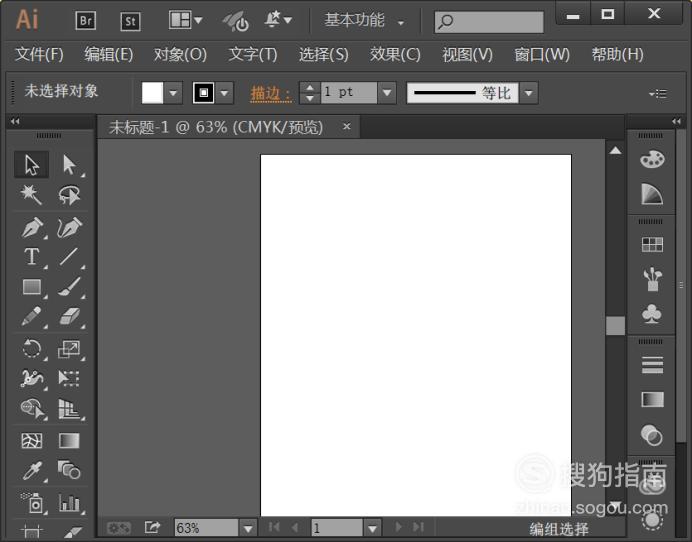
Task: Open the GPU performance rocket icon
Action: coord(236,21)
